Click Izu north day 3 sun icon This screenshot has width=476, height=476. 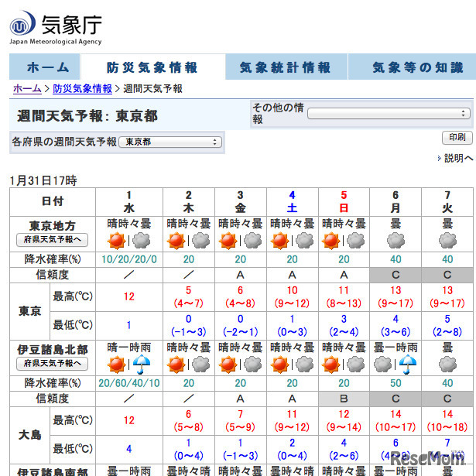tap(228, 365)
